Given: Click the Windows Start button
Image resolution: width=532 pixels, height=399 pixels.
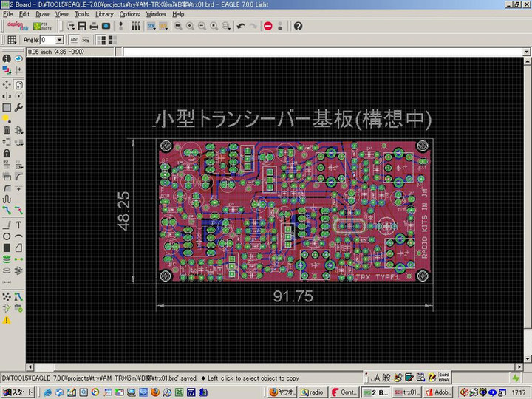Looking at the screenshot, I should [x=18, y=392].
